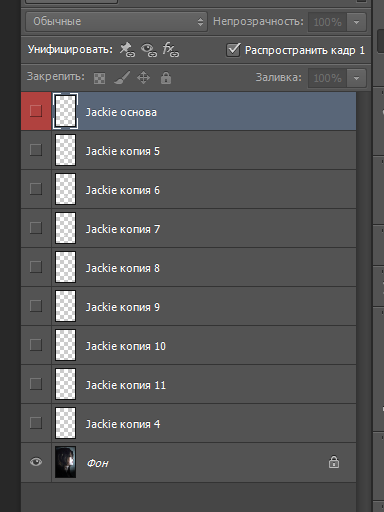This screenshot has width=384, height=512.
Task: Lock position with the move-arrows icon
Action: tap(143, 78)
